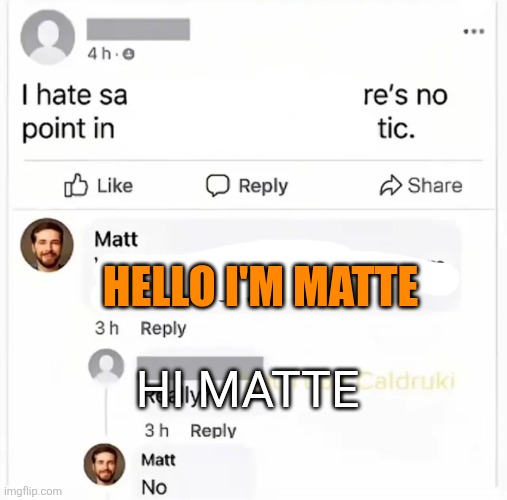The height and width of the screenshot is (500, 507).
Task: Open the three-dot post options menu
Action: (x=474, y=32)
